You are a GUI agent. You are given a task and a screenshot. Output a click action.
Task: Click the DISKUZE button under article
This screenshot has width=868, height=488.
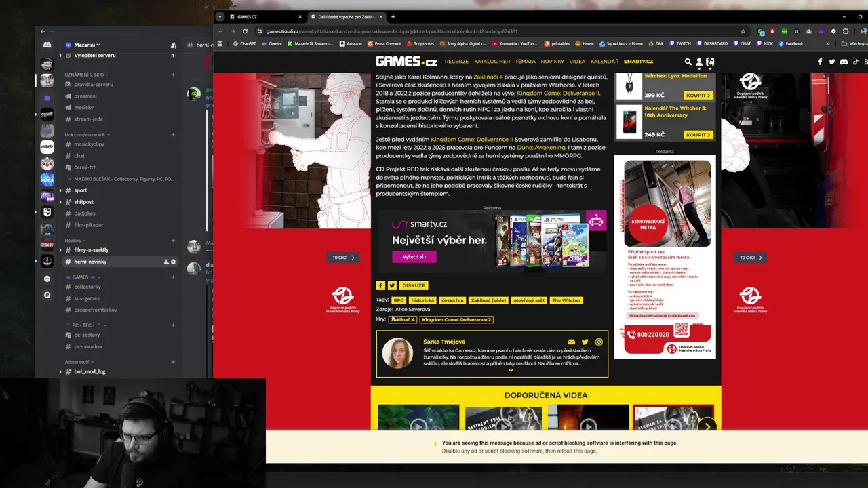[414, 285]
